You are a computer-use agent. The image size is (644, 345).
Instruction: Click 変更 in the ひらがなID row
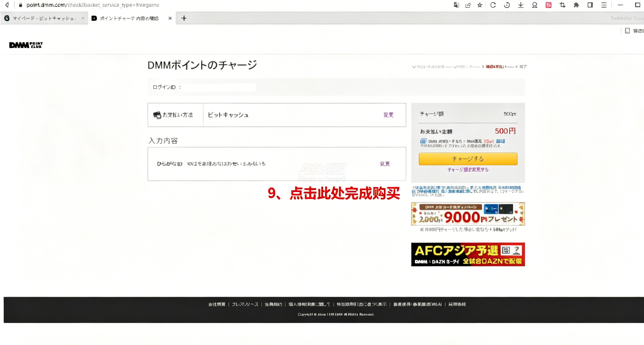(385, 164)
